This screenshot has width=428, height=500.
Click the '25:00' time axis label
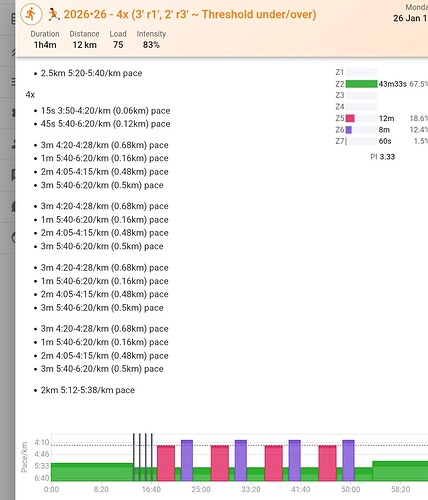coord(201,489)
